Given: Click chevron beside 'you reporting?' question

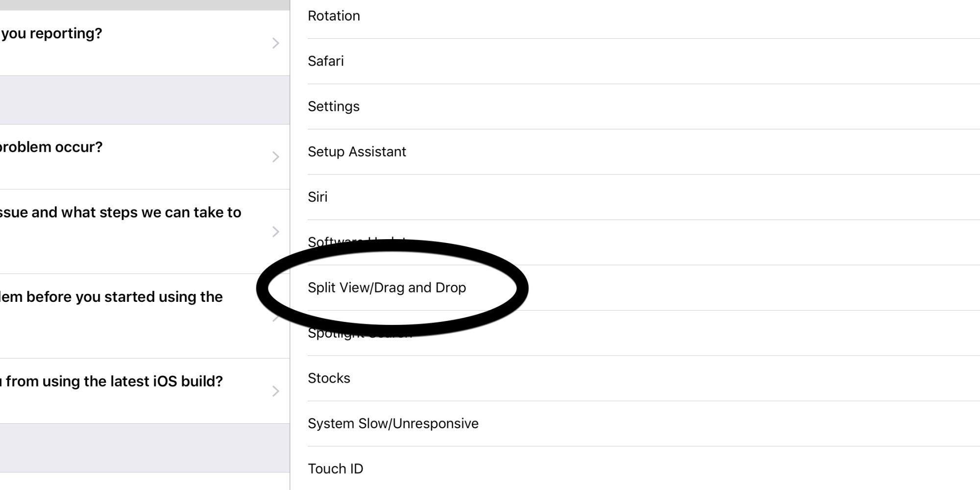Looking at the screenshot, I should [276, 44].
